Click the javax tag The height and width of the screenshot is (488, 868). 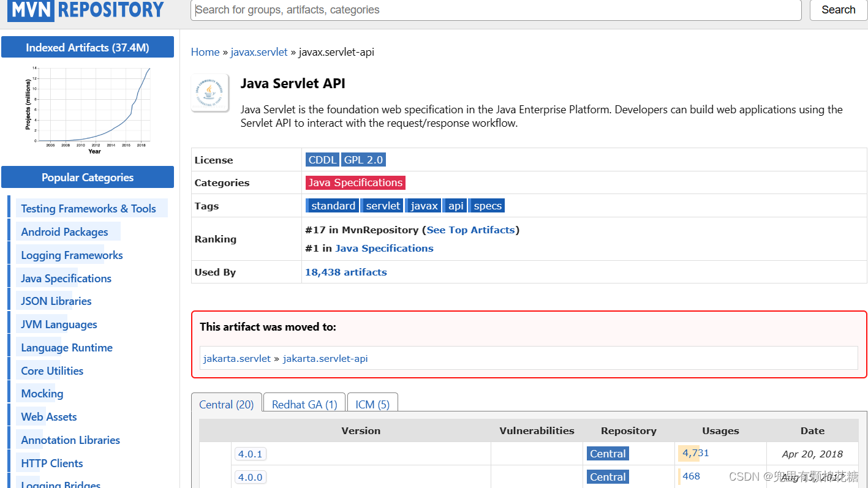pyautogui.click(x=424, y=206)
